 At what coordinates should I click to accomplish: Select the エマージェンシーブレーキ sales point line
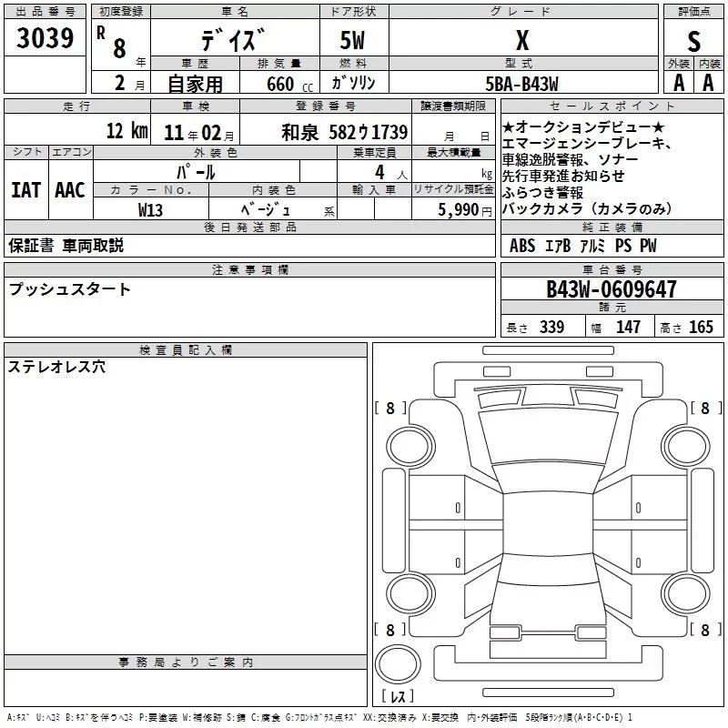pos(587,144)
